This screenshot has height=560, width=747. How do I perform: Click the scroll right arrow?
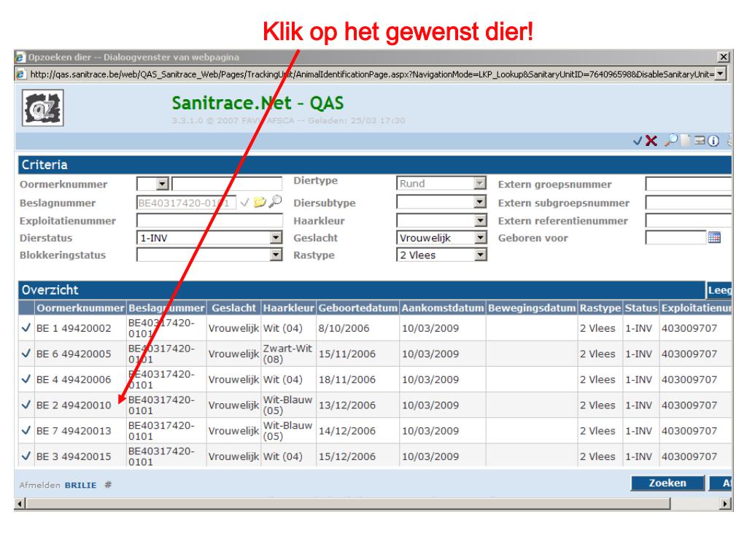[x=725, y=503]
